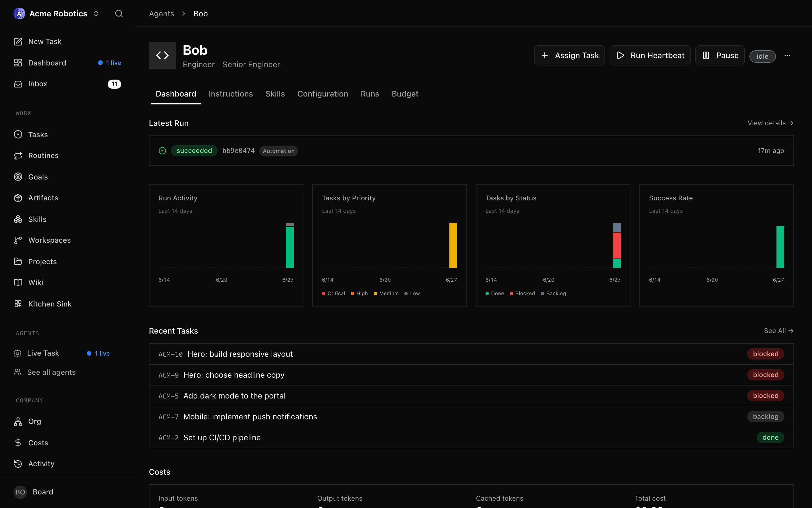Open task ACM-10 Hero: build responsive layout

(471, 354)
